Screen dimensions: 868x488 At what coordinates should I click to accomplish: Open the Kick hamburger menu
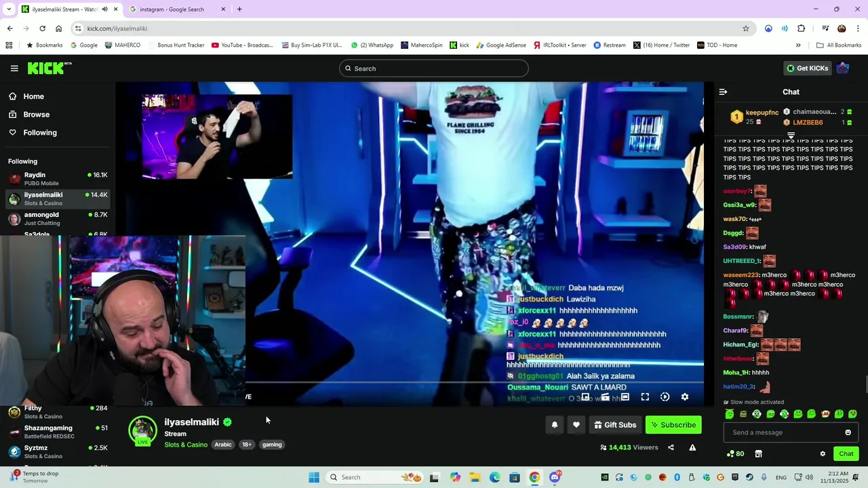14,68
